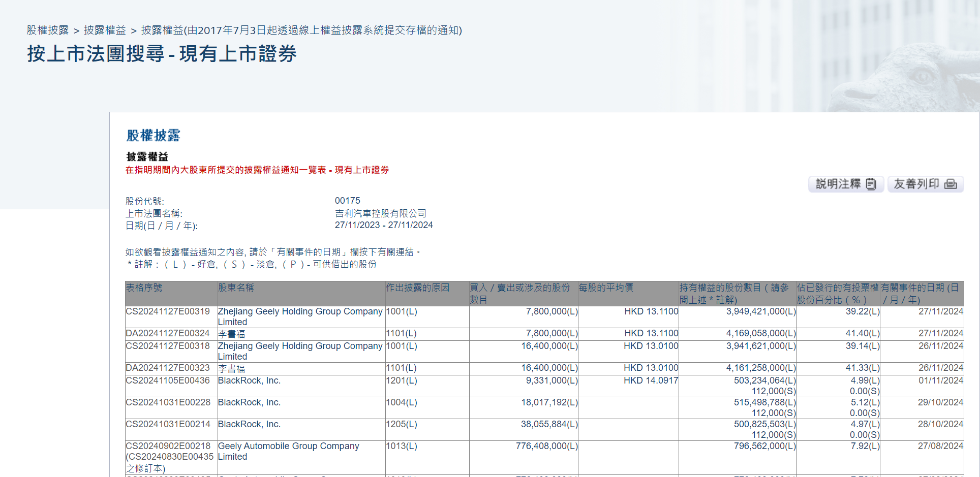Open event date 27/11/2024 for DA20241127E00324
The width and height of the screenshot is (980, 477).
(x=940, y=333)
